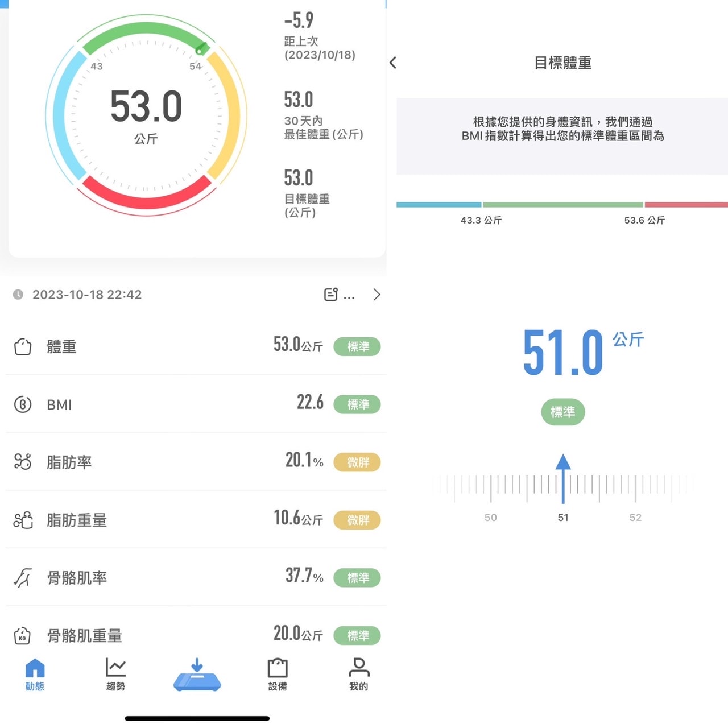Tap the 10.6公斤 fat mass value
Screen dimensions: 728x728
pyautogui.click(x=298, y=518)
